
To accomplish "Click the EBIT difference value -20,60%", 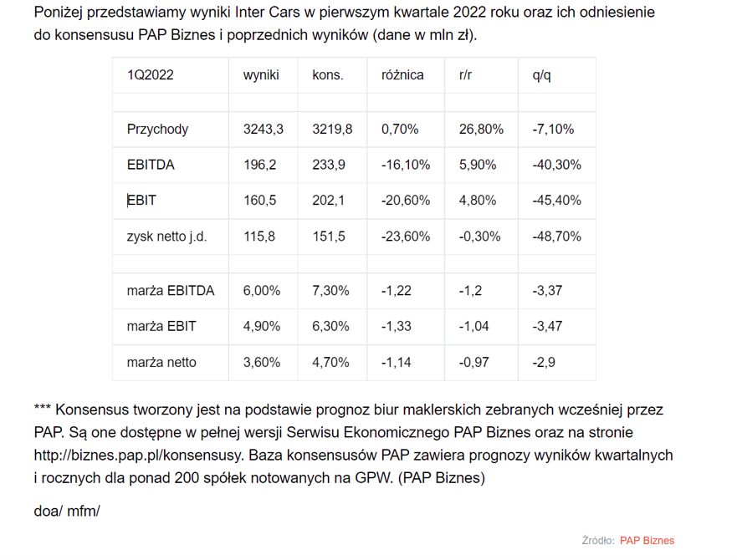I will [x=406, y=201].
